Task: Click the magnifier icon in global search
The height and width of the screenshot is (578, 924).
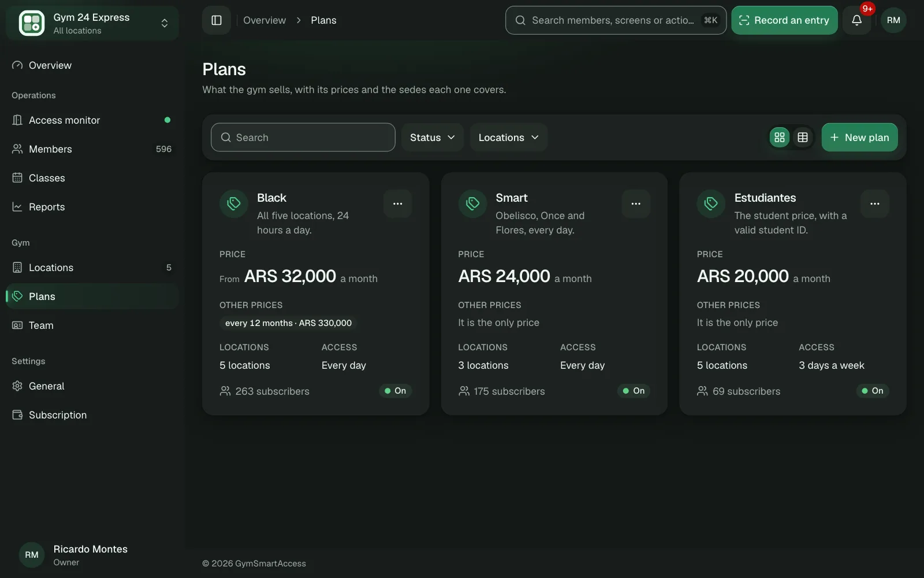Action: pos(520,20)
